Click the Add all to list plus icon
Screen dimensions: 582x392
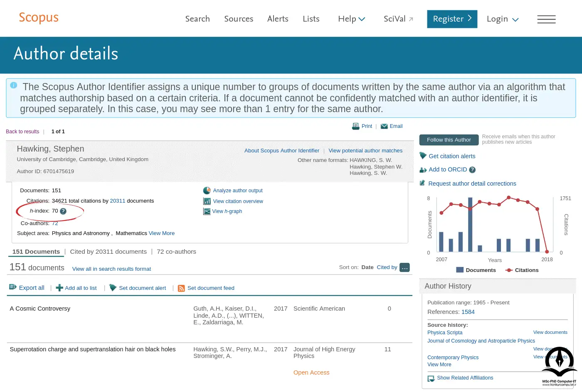pos(59,288)
